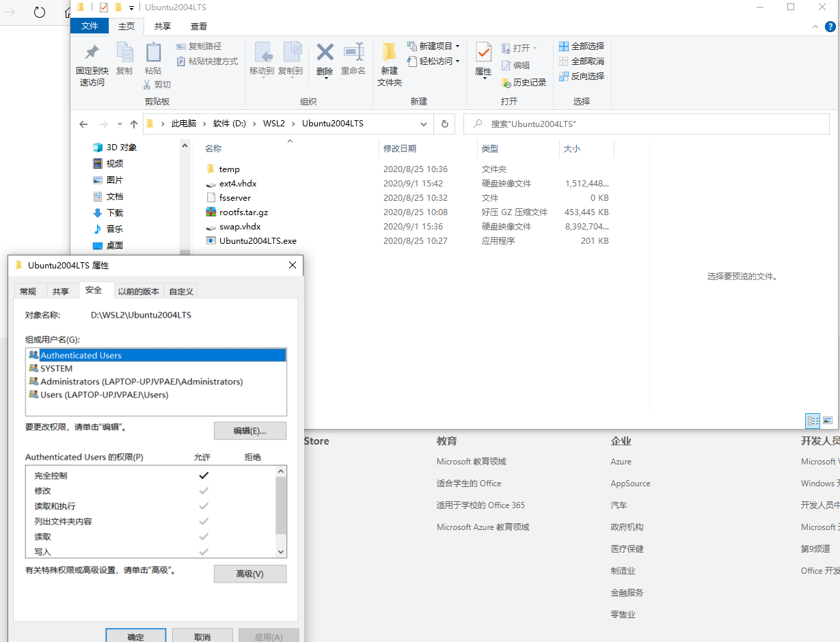This screenshot has height=642, width=840.
Task: Click the Paste icon in ribbon
Action: coord(153,59)
